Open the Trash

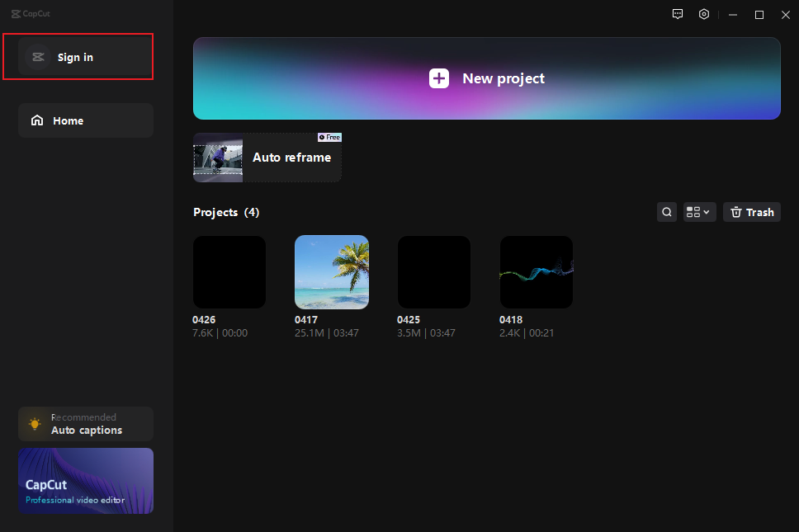(x=752, y=212)
